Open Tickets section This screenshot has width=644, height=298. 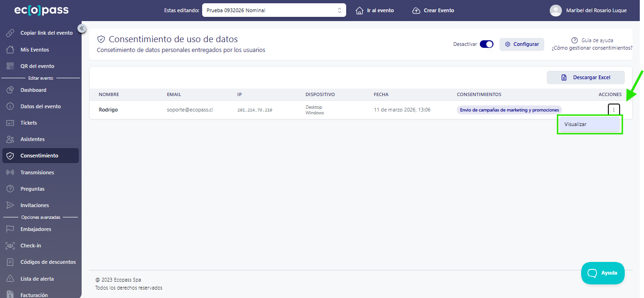click(29, 123)
